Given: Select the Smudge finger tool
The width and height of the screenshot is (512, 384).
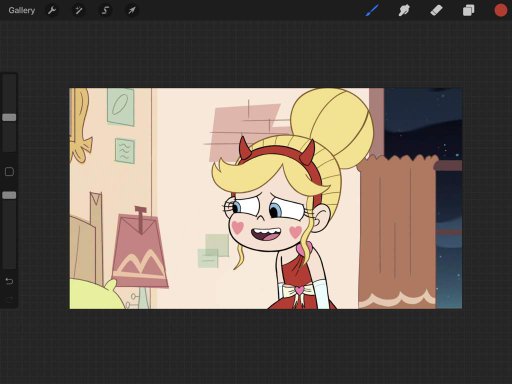Looking at the screenshot, I should pyautogui.click(x=404, y=10).
